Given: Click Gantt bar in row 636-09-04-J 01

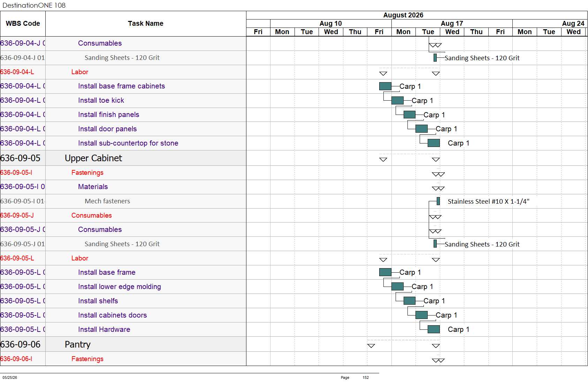Looking at the screenshot, I should [x=435, y=58].
